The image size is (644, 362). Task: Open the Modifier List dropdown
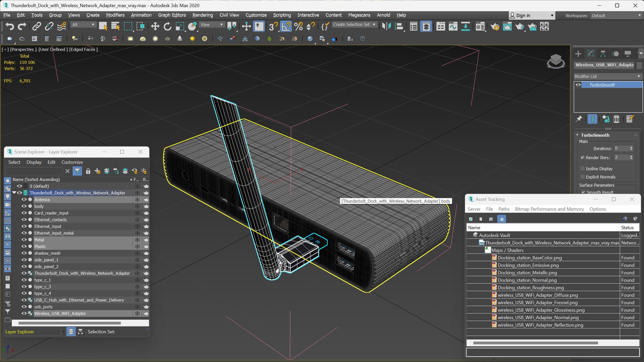(607, 76)
